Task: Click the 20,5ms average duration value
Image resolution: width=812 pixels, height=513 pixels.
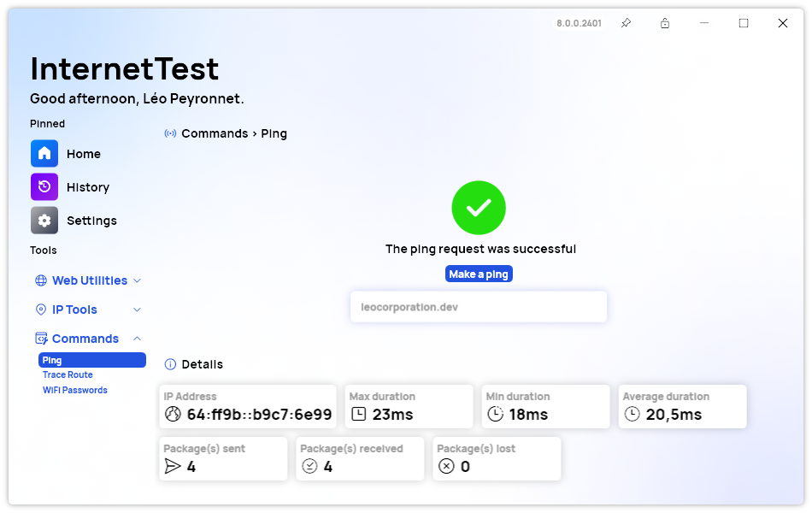Action: pos(674,415)
